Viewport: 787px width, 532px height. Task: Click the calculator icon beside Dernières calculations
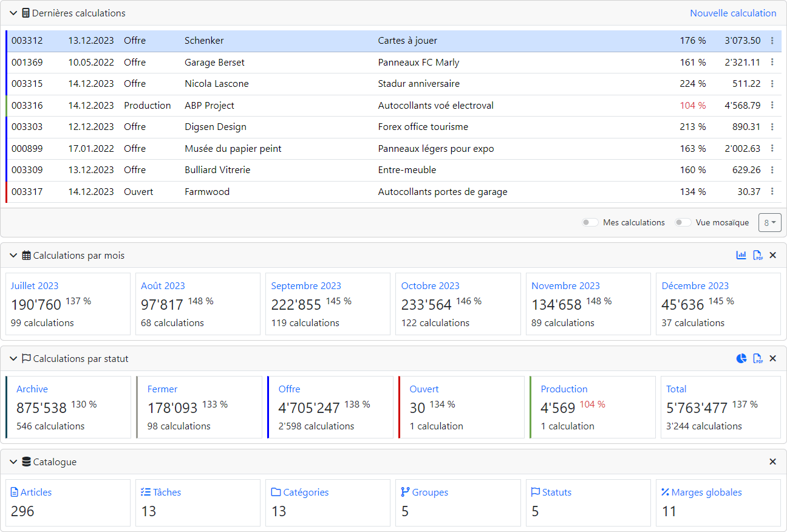click(x=26, y=13)
